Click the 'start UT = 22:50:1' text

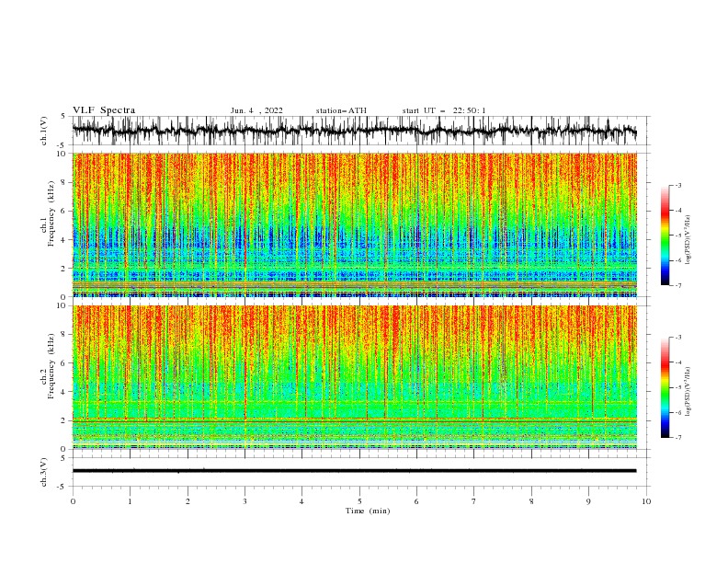(x=444, y=110)
